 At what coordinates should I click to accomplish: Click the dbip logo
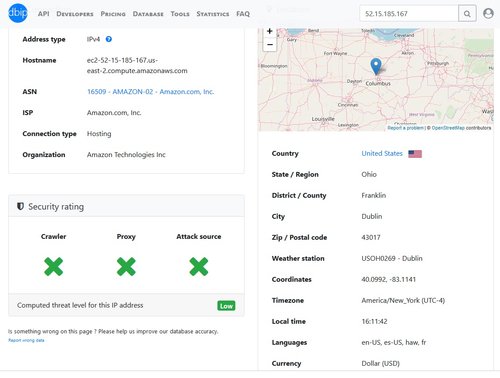coord(18,13)
